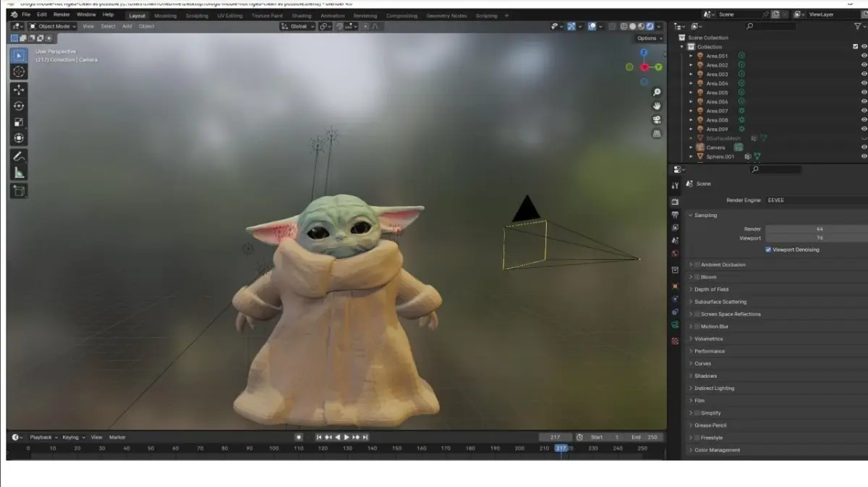Screen dimensions: 868x487
Task: Open the File menu
Action: (x=26, y=14)
